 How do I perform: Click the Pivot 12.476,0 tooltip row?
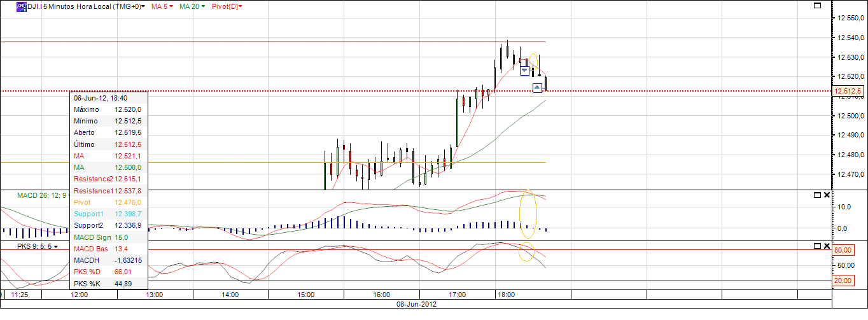coord(109,202)
